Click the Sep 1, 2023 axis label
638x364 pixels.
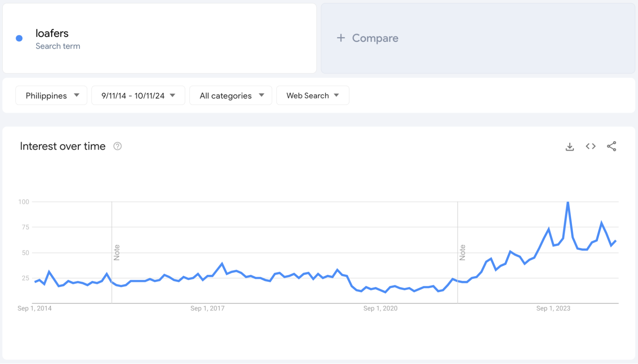(553, 308)
